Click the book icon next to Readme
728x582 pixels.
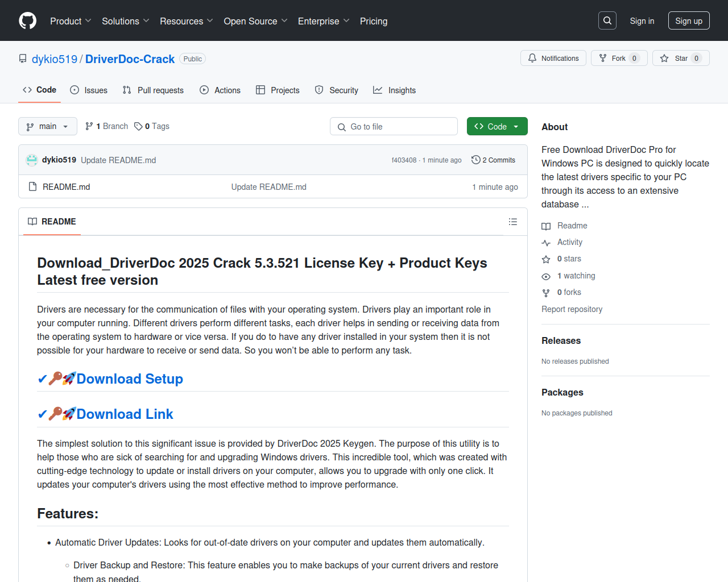[546, 226]
